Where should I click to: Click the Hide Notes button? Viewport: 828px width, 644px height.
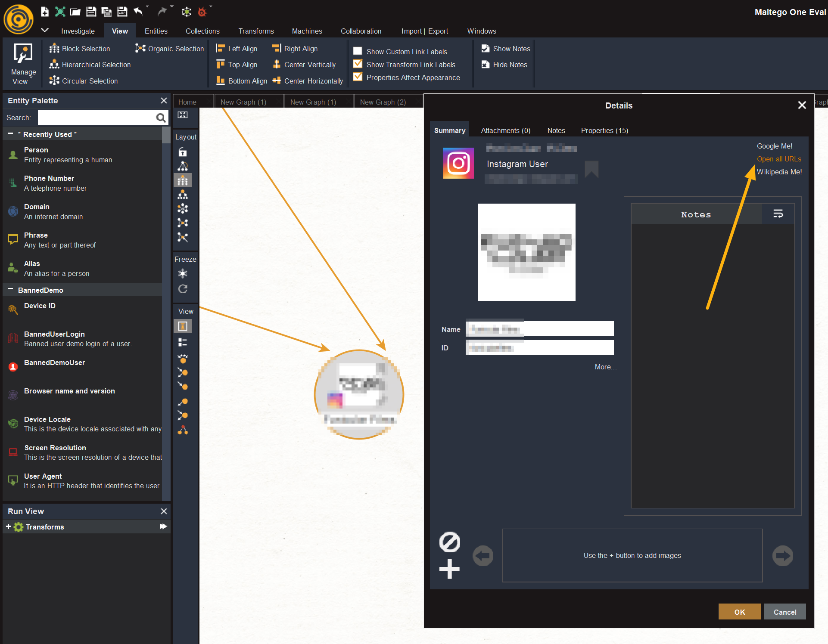(x=504, y=65)
